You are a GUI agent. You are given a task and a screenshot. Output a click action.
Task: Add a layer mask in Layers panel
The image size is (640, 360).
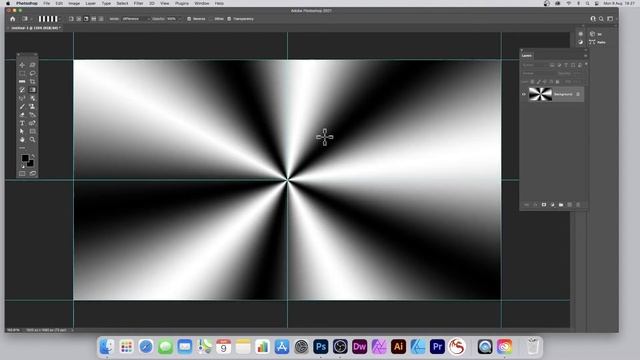[544, 204]
